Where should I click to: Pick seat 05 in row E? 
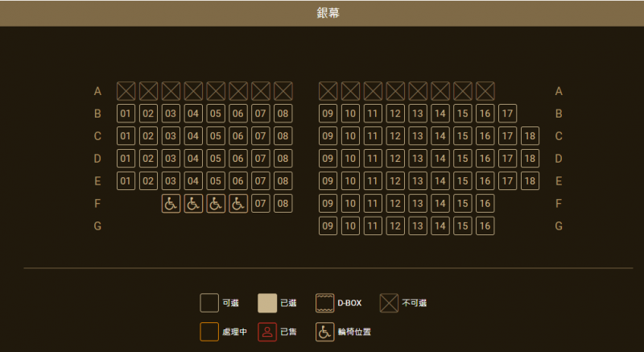coord(216,181)
